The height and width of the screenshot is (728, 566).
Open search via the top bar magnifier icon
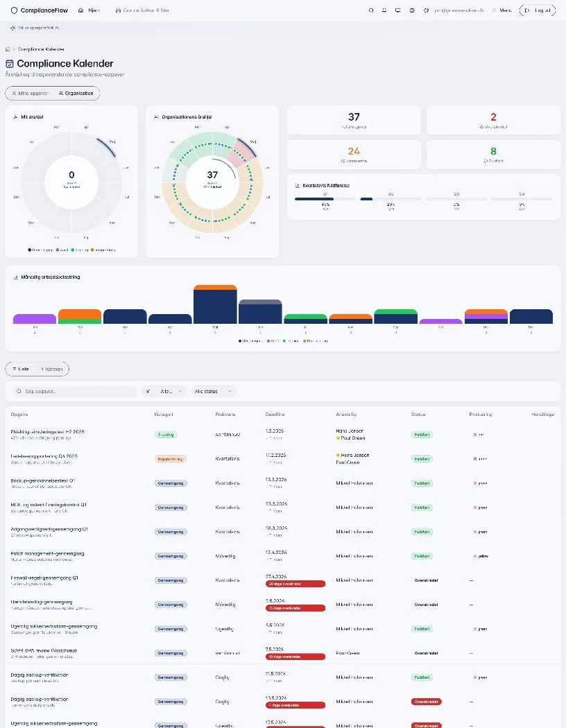371,10
